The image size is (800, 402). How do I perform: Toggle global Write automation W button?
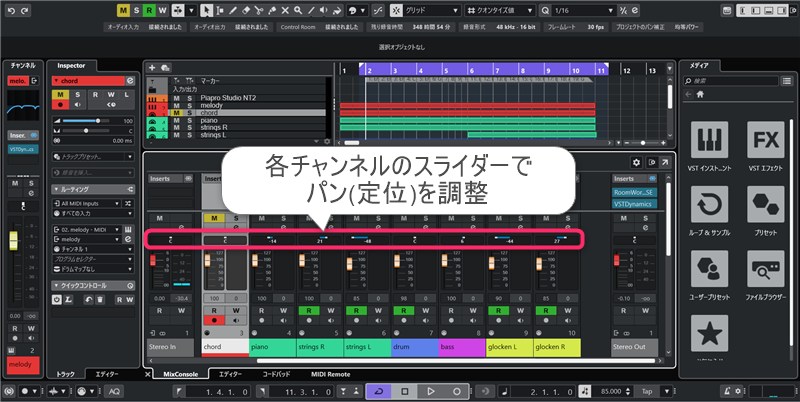coord(162,10)
